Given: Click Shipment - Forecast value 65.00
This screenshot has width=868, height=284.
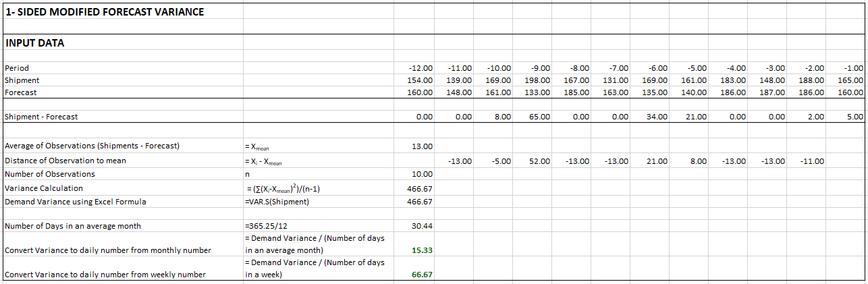Looking at the screenshot, I should [x=532, y=117].
